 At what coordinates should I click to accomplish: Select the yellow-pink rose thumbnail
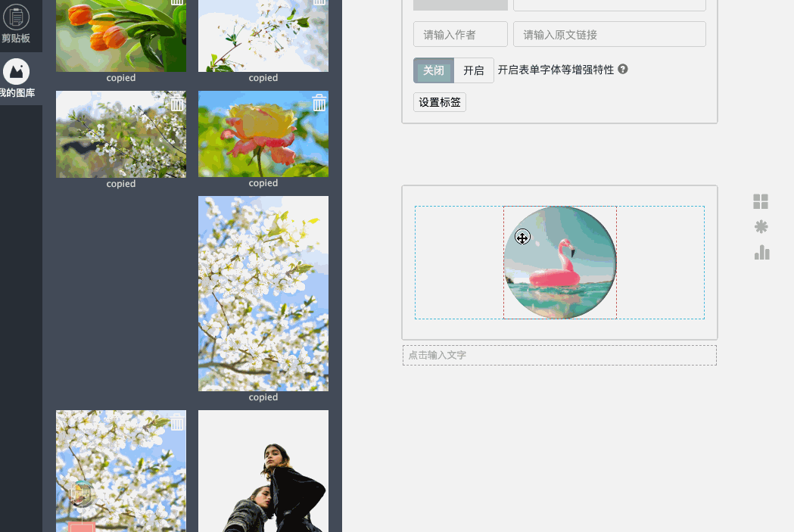[263, 134]
